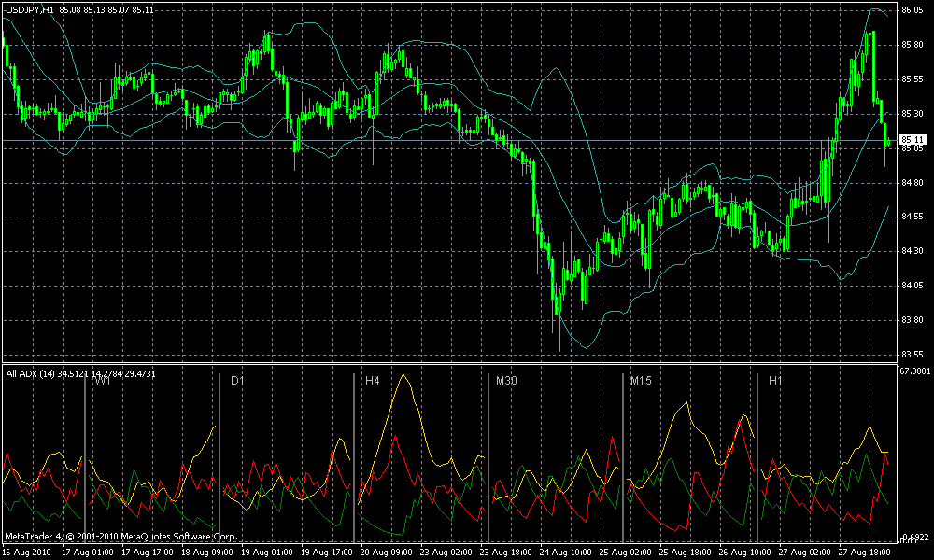Image resolution: width=934 pixels, height=560 pixels.
Task: Click the 18 Aug 09:00 time label
Action: 207,553
